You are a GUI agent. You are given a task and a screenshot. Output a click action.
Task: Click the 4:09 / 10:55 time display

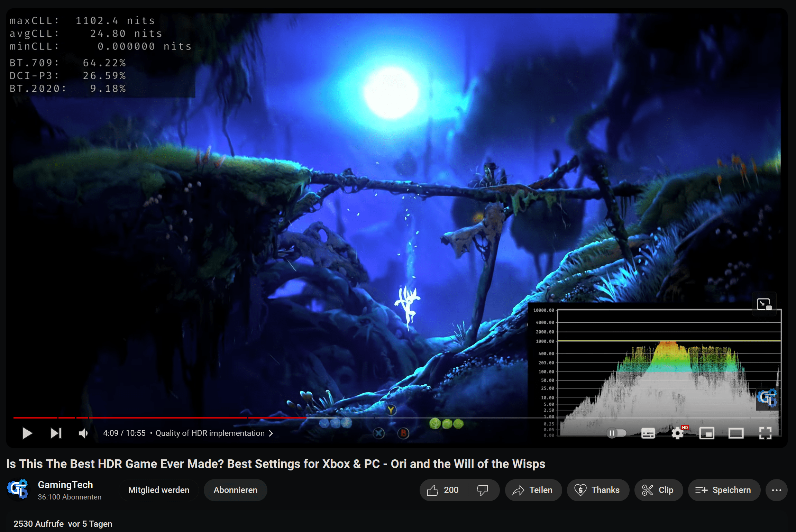pyautogui.click(x=124, y=433)
